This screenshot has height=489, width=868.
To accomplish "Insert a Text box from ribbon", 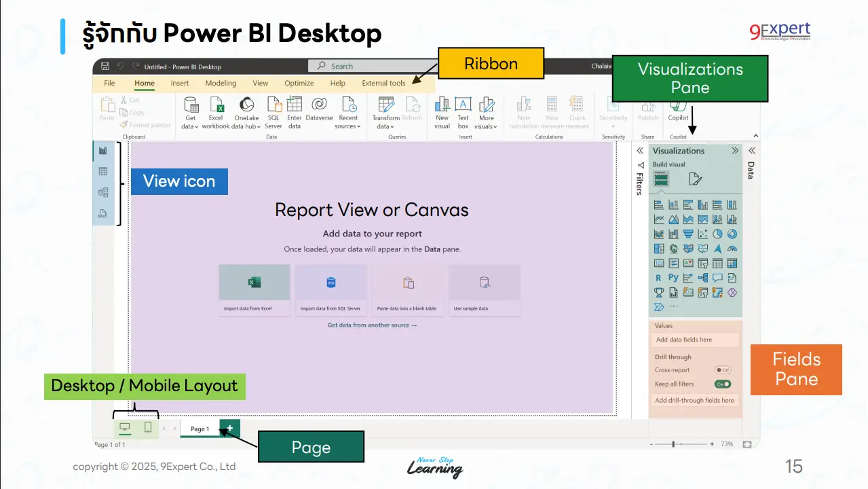I will coord(463,113).
